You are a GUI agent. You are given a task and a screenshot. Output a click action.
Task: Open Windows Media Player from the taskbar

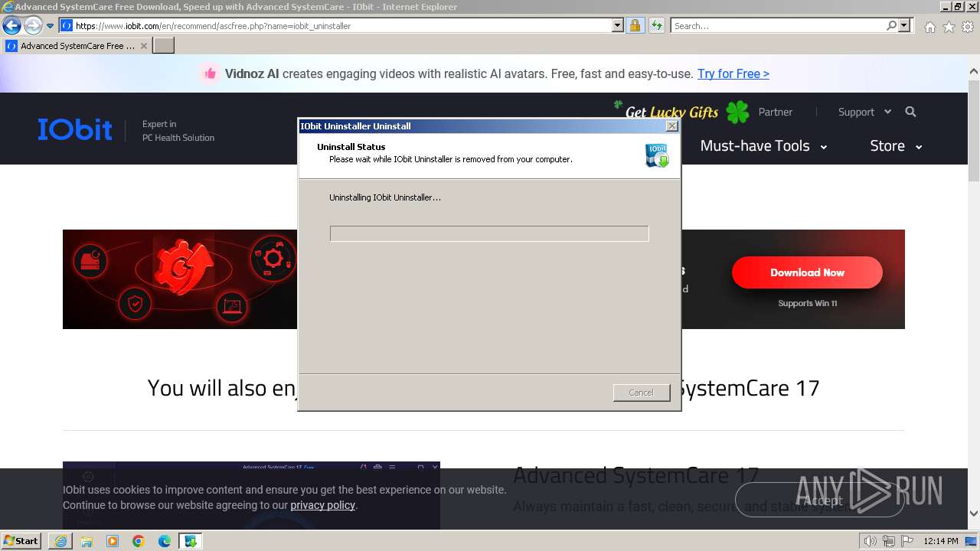coord(113,541)
